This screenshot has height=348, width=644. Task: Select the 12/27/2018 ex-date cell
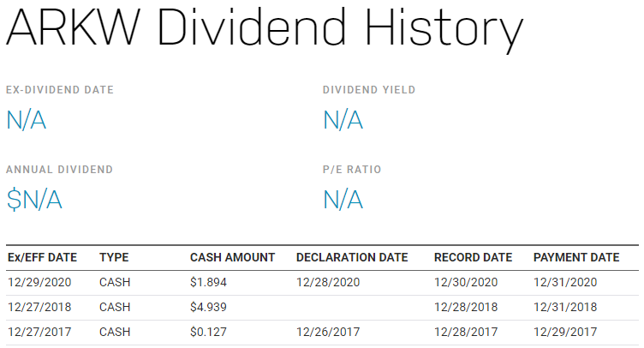(x=39, y=307)
